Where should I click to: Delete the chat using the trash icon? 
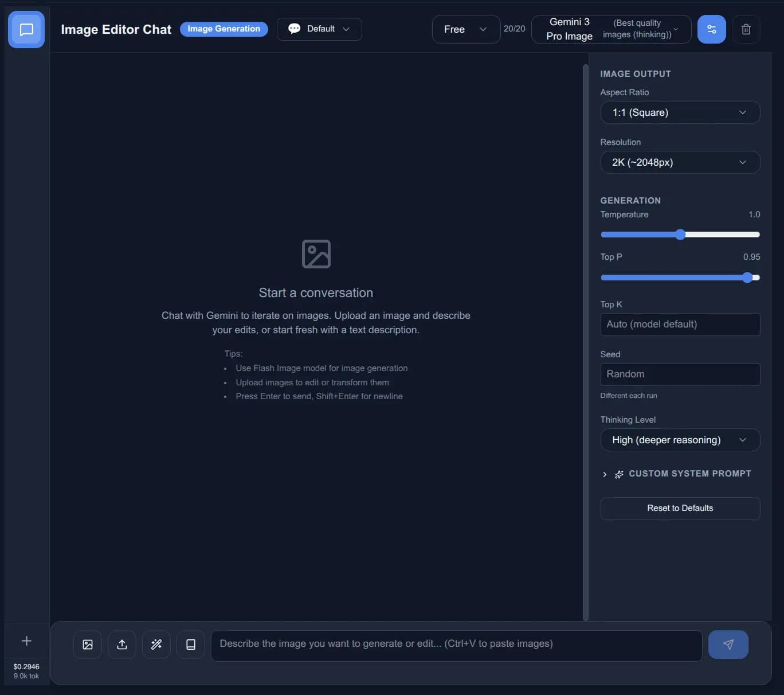coord(746,29)
